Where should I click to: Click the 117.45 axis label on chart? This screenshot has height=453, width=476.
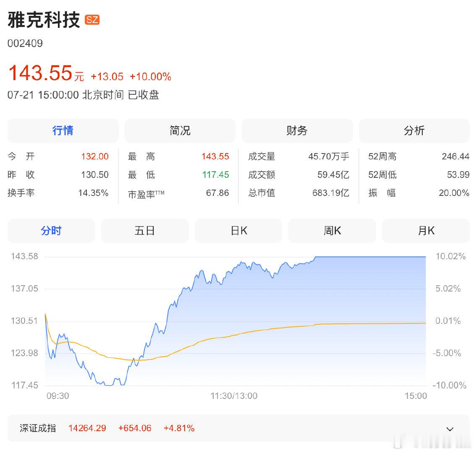pyautogui.click(x=25, y=385)
